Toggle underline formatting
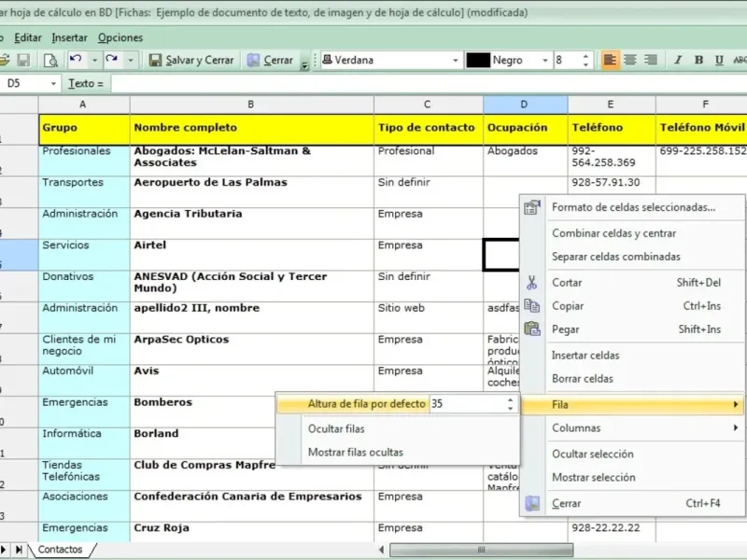 (719, 60)
